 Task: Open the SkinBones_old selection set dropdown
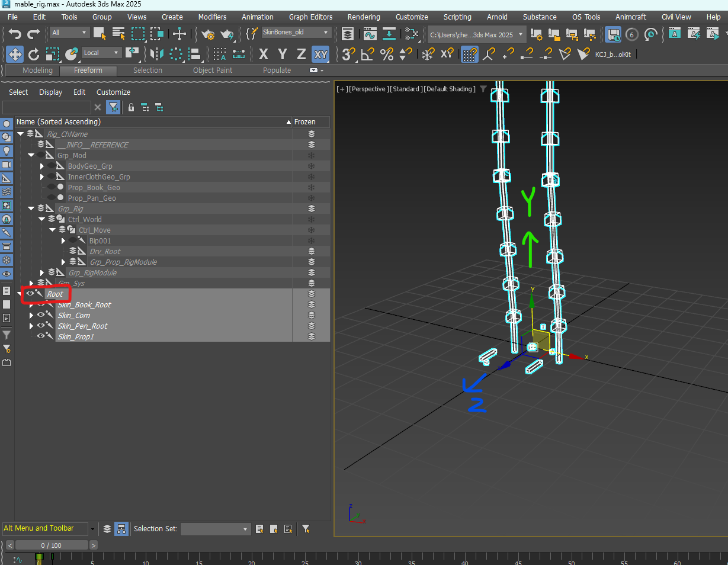(296, 32)
